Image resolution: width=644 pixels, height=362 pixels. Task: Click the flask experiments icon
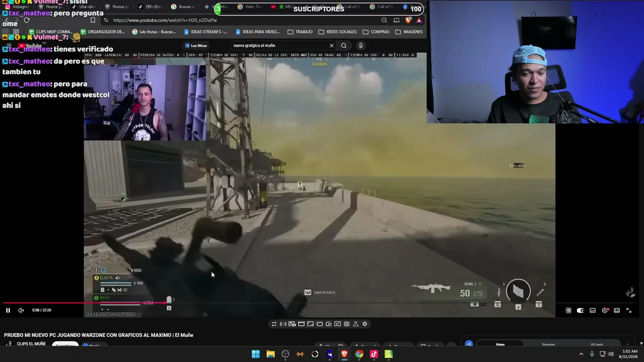(356, 324)
